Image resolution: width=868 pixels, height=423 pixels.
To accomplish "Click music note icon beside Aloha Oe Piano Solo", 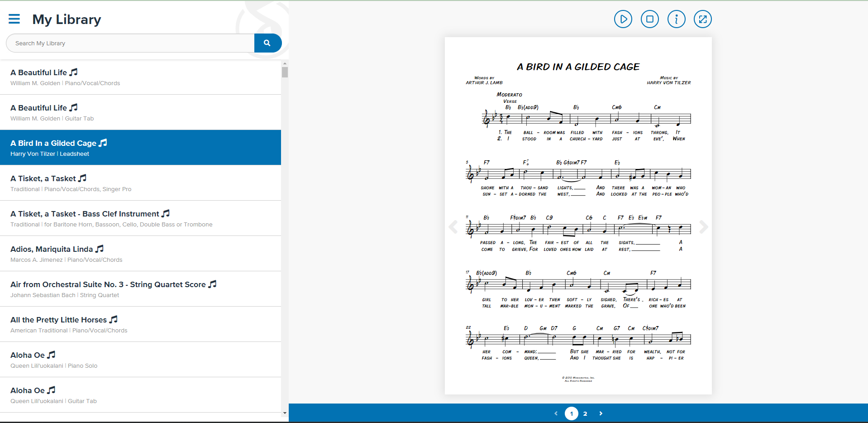I will pos(52,355).
